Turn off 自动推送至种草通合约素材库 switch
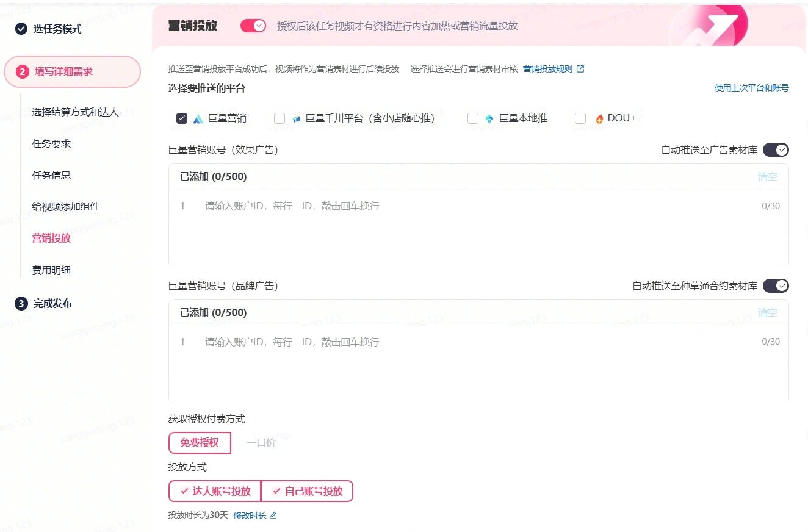Viewport: 808px width, 532px height. coord(776,286)
